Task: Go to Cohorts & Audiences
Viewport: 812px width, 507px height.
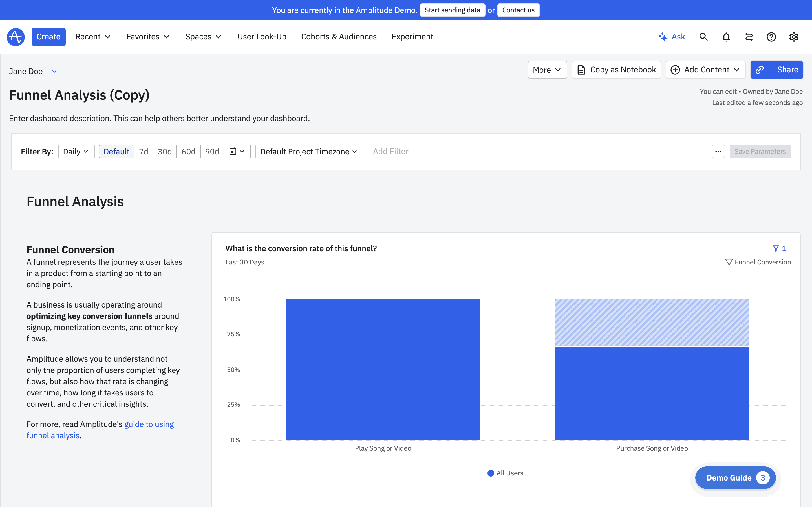Action: point(339,37)
